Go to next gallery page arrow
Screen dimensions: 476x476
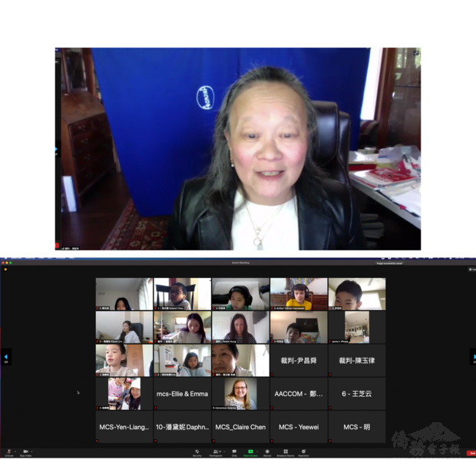pos(471,357)
